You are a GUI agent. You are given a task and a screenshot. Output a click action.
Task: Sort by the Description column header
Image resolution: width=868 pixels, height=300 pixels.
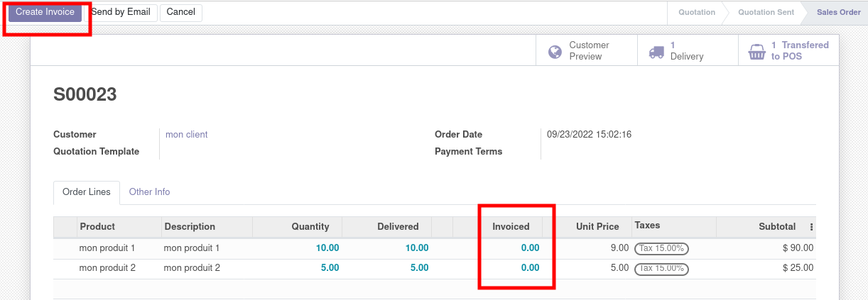tap(207, 226)
